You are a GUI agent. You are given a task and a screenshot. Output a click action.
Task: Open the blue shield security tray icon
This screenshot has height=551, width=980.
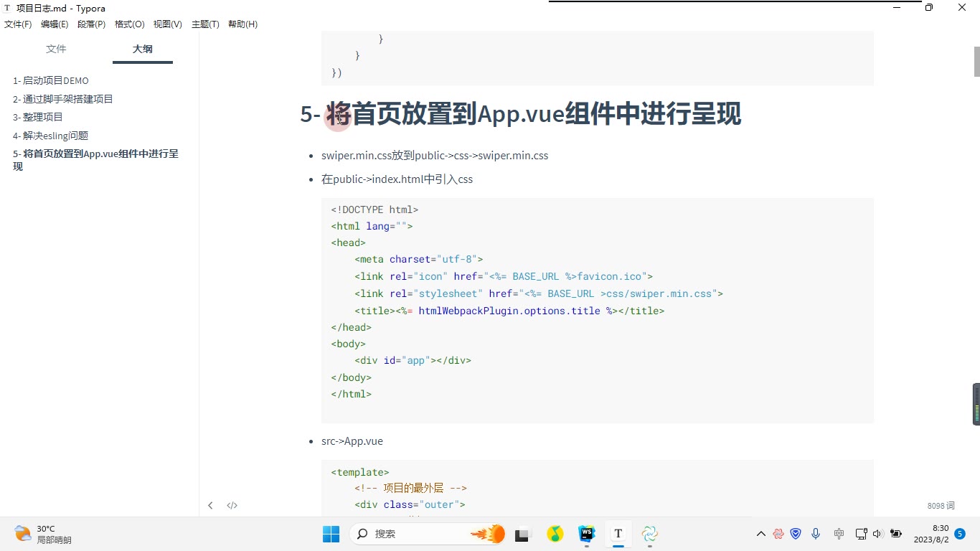point(796,534)
